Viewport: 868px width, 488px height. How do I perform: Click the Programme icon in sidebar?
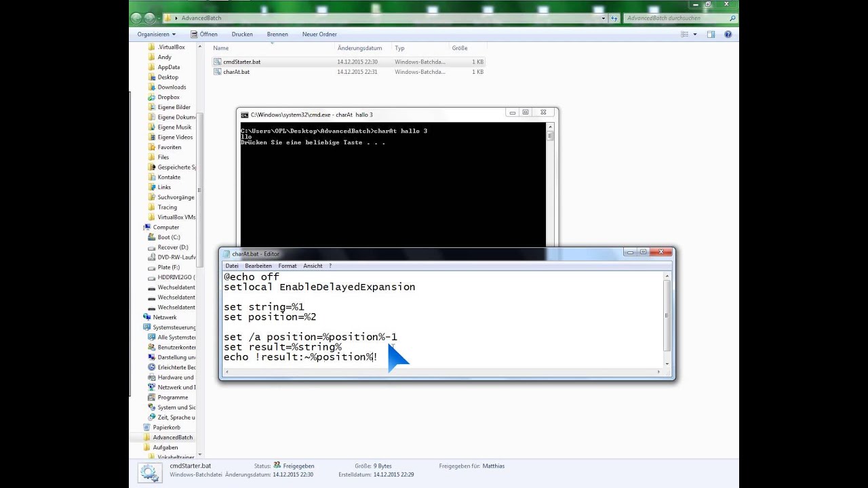pos(151,397)
